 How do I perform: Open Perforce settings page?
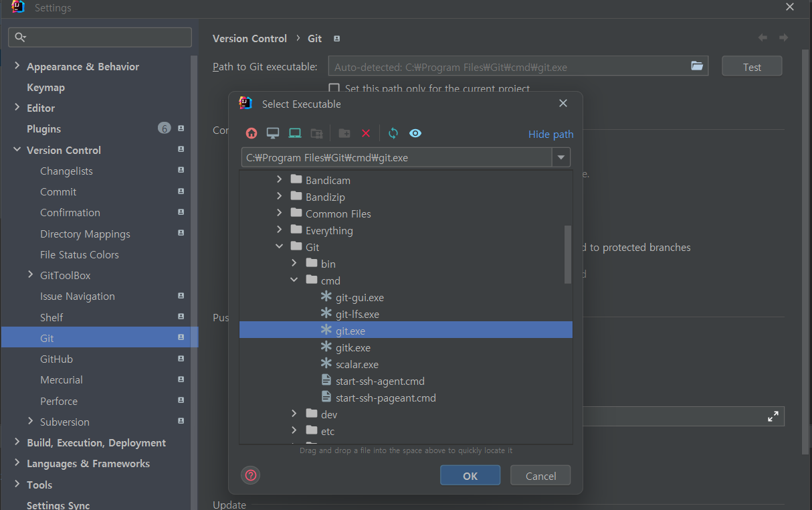coord(59,401)
